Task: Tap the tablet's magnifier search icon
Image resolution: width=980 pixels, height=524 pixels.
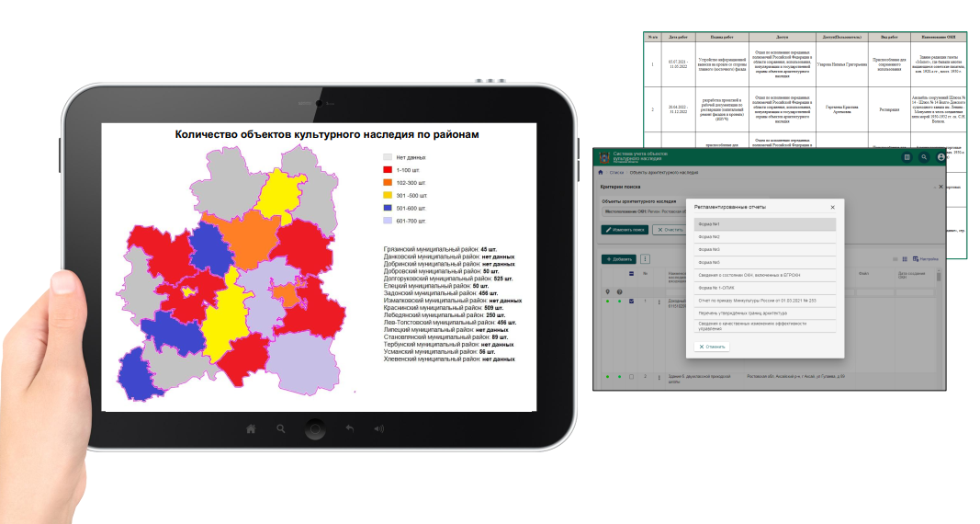Action: pyautogui.click(x=280, y=428)
